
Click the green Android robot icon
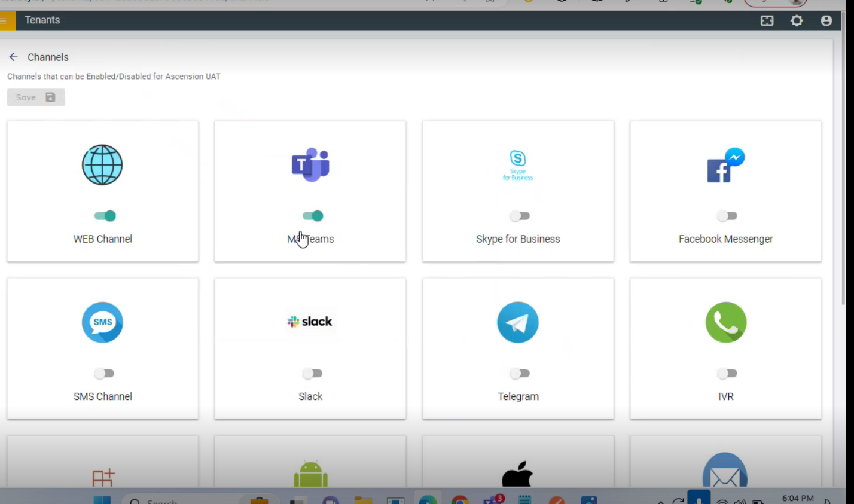pos(310,474)
